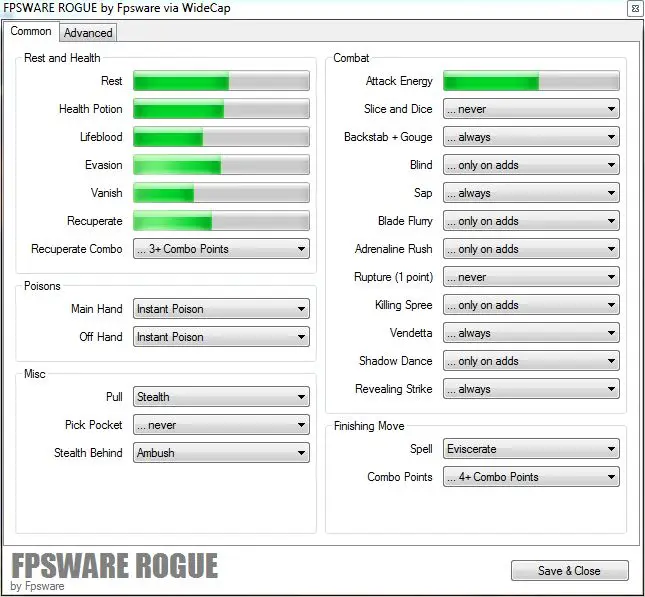This screenshot has width=645, height=597.
Task: Click the Save & Close button
Action: coord(569,570)
